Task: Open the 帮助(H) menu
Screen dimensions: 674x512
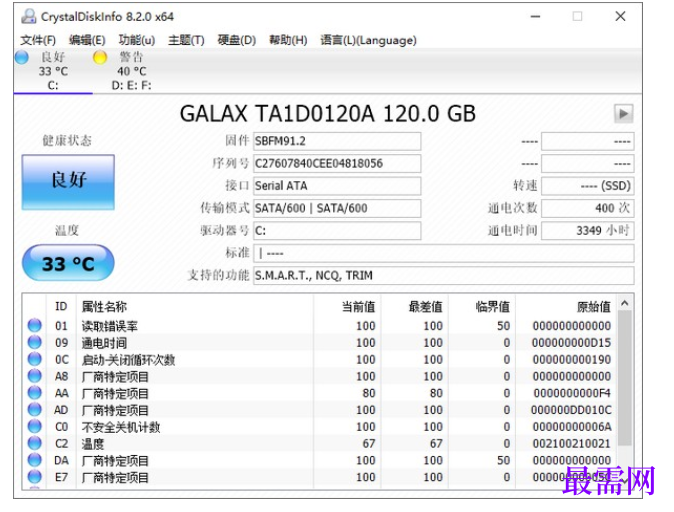Action: tap(288, 40)
